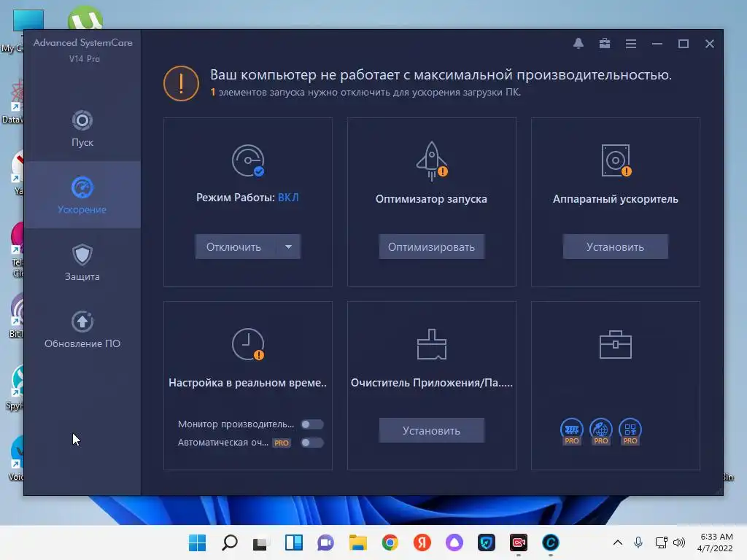Open network settings from system tray
This screenshot has height=560, width=747.
click(661, 542)
